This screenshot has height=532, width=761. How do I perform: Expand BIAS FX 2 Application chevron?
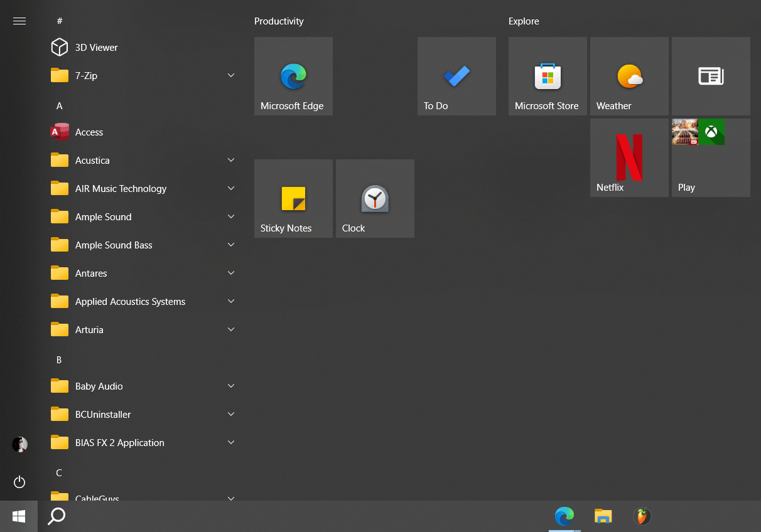[x=231, y=442]
